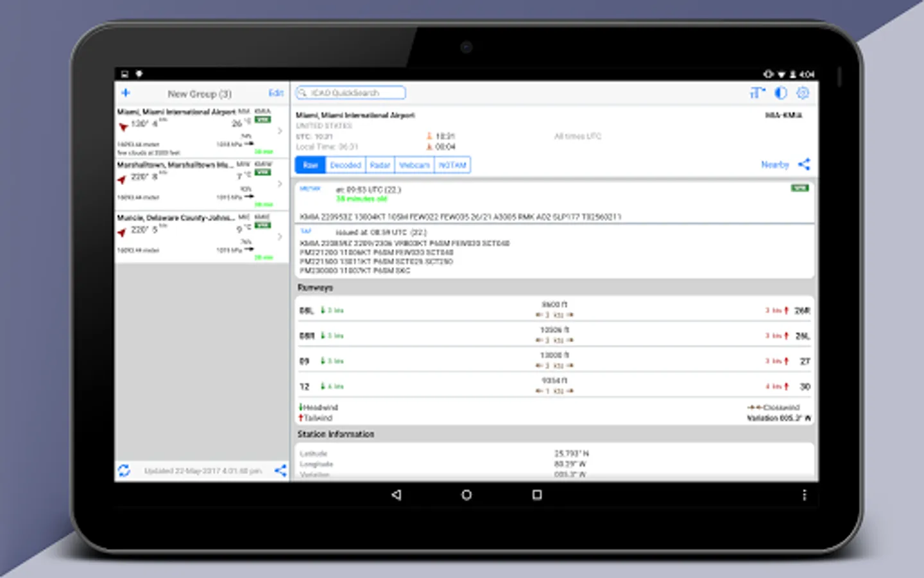The height and width of the screenshot is (578, 924).
Task: Tap the Android home button
Action: point(466,495)
